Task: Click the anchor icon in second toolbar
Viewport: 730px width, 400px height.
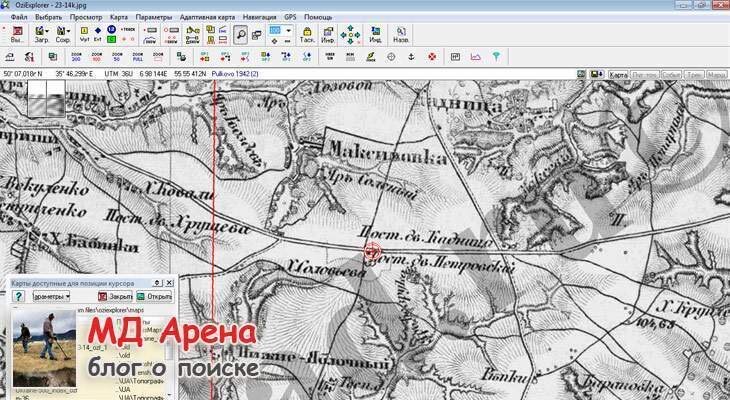Action: (x=411, y=57)
